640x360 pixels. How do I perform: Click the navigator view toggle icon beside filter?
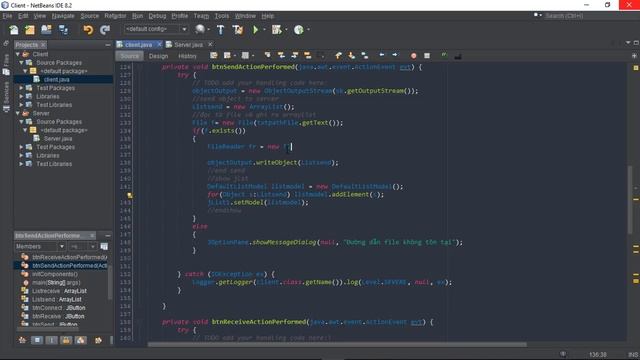(x=104, y=247)
